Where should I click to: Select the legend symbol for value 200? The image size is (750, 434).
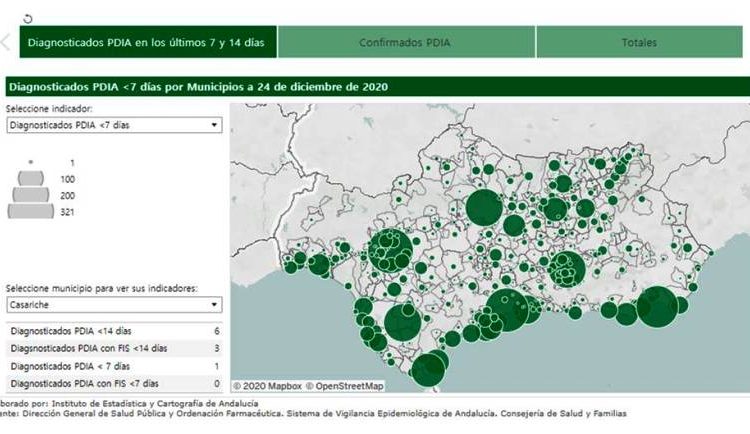pyautogui.click(x=30, y=194)
